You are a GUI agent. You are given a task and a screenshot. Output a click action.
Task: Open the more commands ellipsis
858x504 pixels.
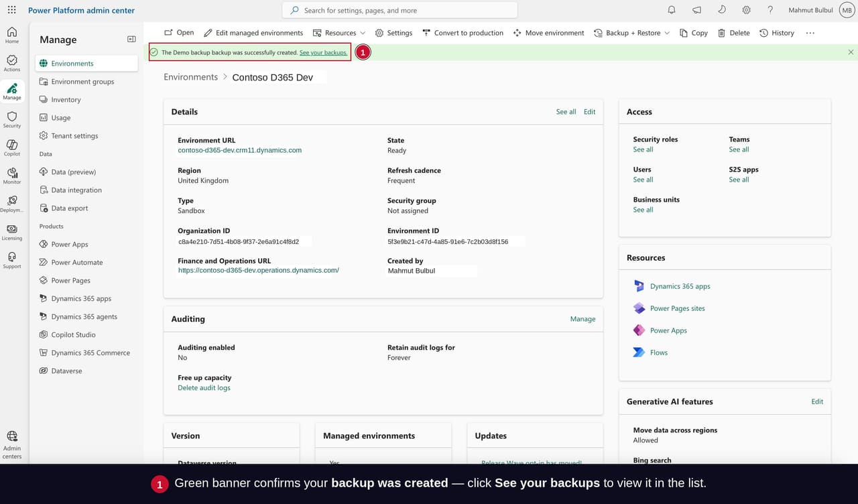810,33
